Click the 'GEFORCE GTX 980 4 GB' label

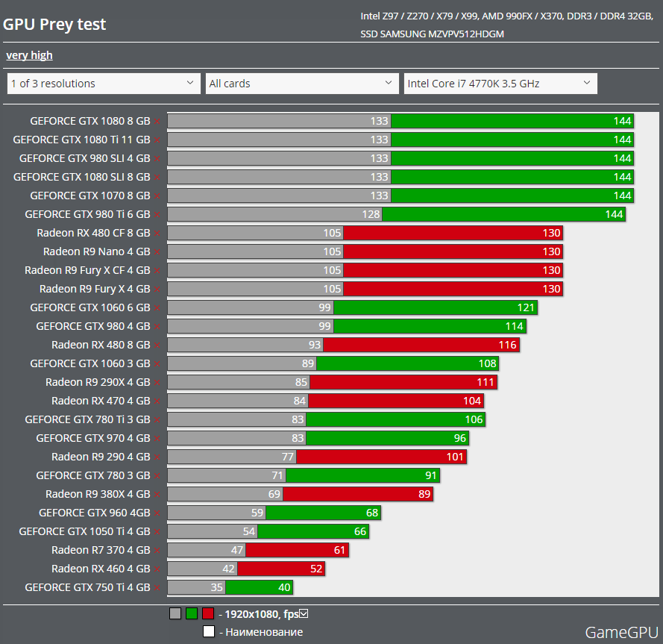pyautogui.click(x=93, y=326)
